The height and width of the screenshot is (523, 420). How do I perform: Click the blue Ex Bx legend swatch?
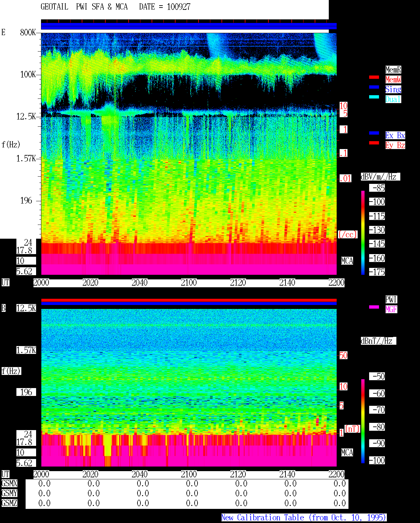(374, 133)
